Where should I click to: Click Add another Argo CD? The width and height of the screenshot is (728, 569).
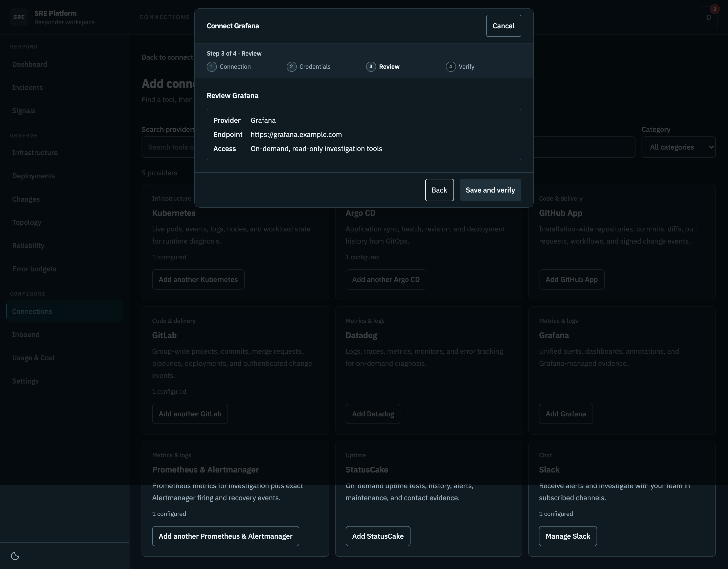coord(386,279)
